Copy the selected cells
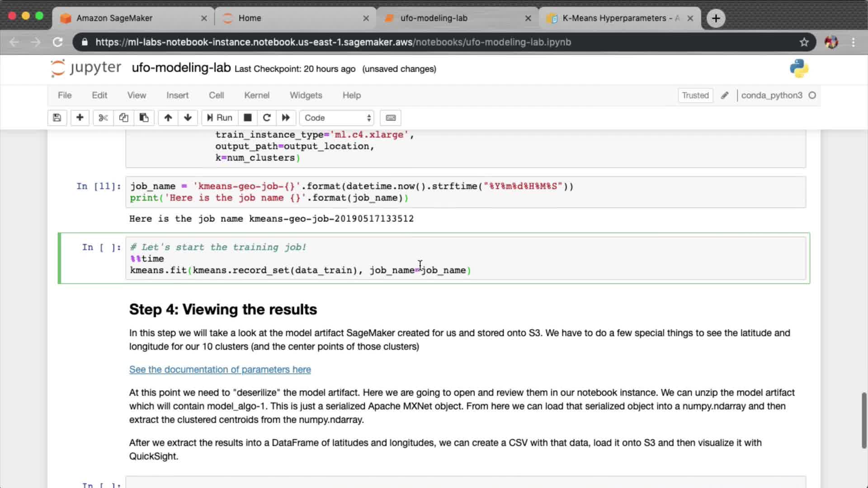868x488 pixels. point(123,118)
